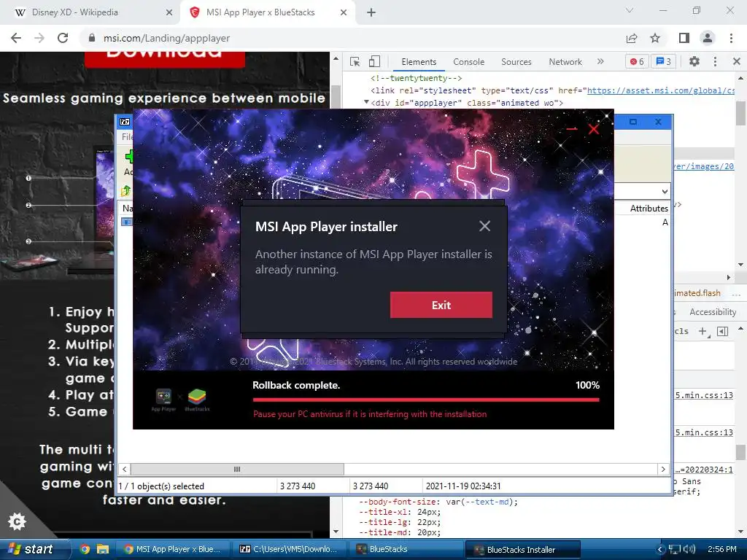Minimize the BlueStacks installer with red dash

pos(572,129)
